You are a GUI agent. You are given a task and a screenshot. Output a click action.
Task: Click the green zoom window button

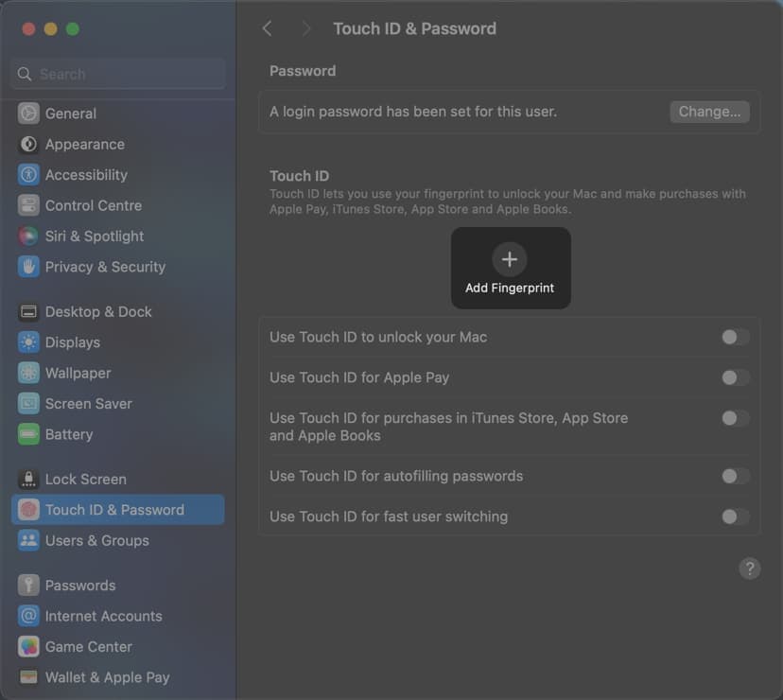73,29
